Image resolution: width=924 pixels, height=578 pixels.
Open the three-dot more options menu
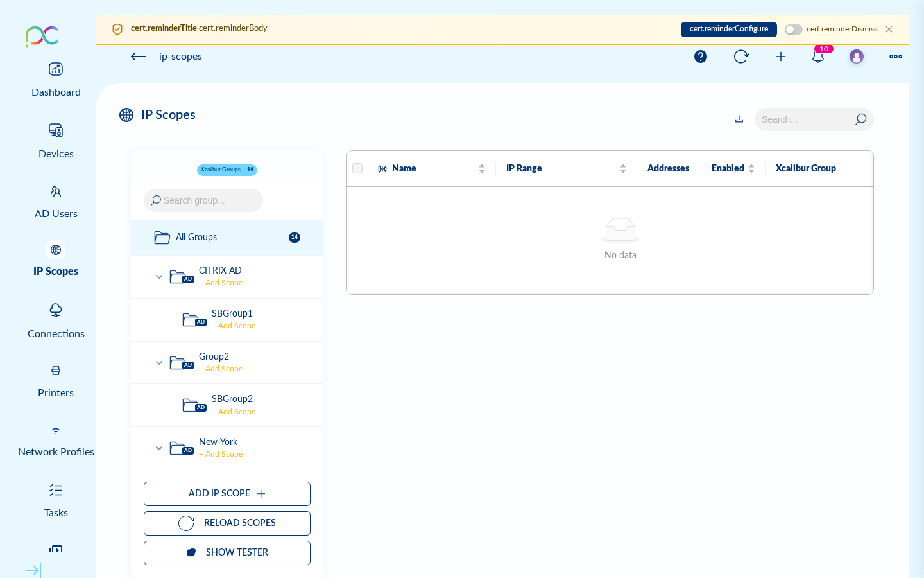tap(896, 57)
